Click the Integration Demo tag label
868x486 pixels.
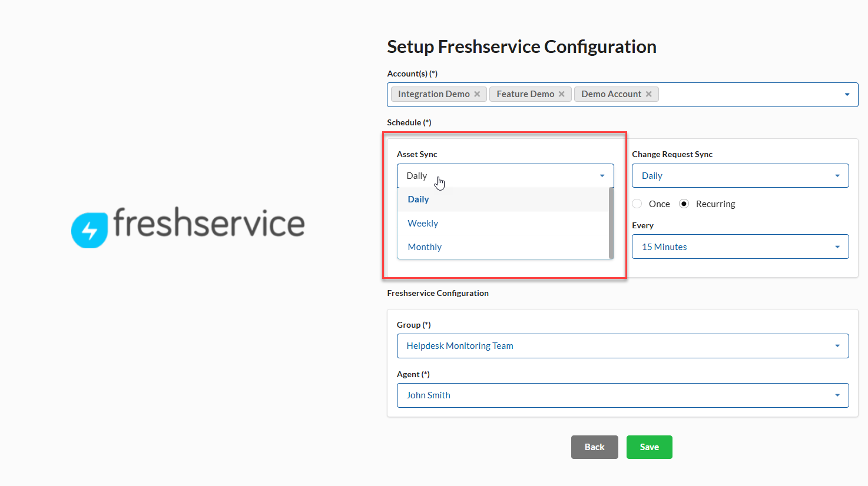click(x=434, y=94)
